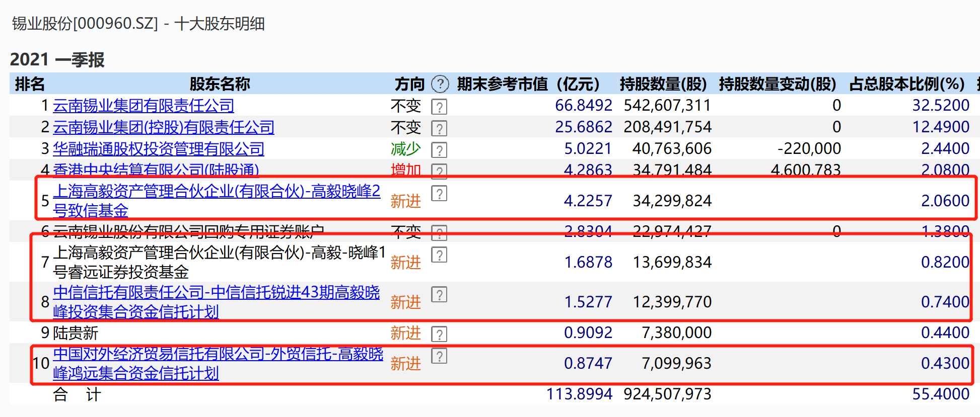Click the share count 34,299,824

coord(672,201)
